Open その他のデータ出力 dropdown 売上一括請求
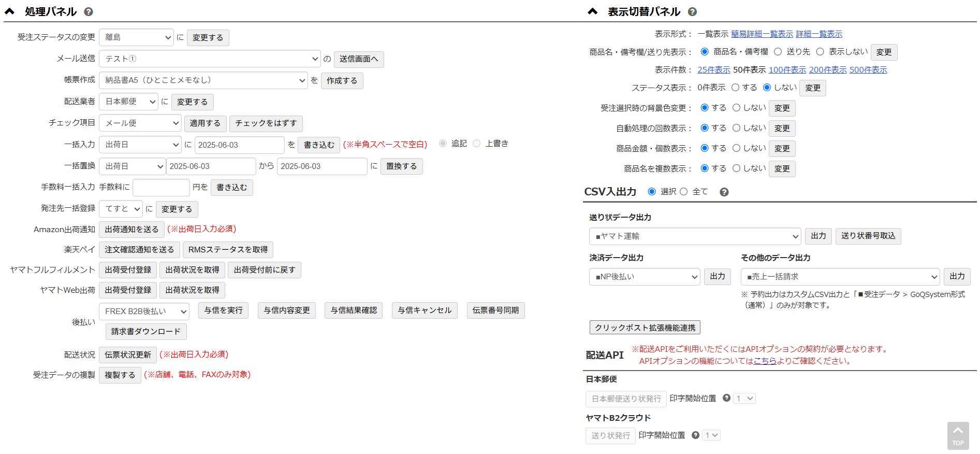The width and height of the screenshot is (980, 454). click(x=840, y=277)
